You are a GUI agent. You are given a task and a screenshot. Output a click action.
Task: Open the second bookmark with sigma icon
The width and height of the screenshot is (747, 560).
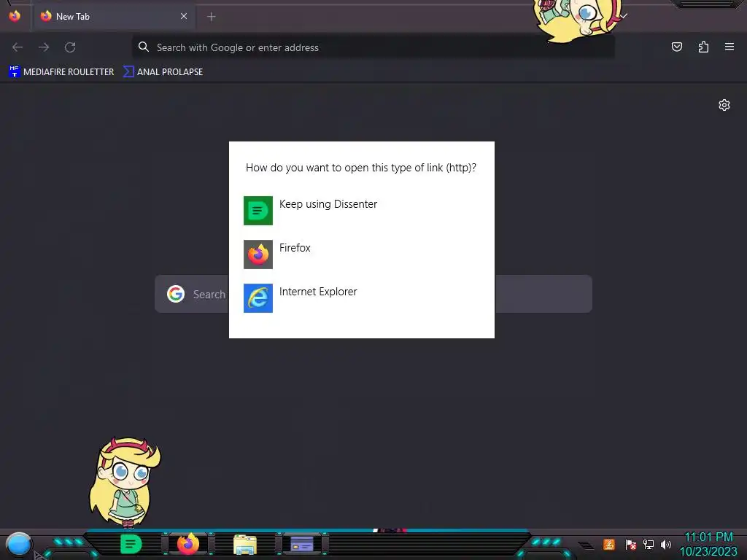point(163,72)
